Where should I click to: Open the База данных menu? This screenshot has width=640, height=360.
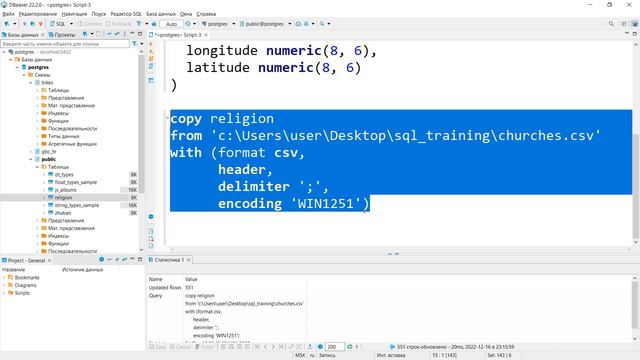pos(161,14)
